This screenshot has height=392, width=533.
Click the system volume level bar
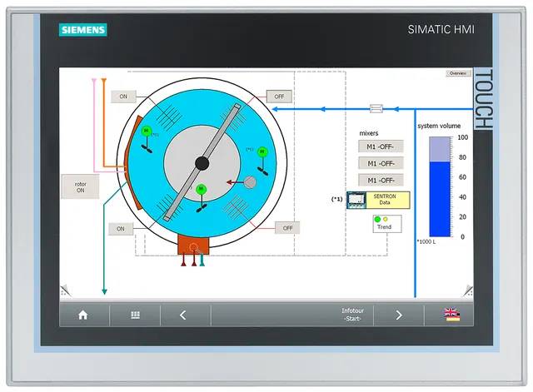(440, 186)
